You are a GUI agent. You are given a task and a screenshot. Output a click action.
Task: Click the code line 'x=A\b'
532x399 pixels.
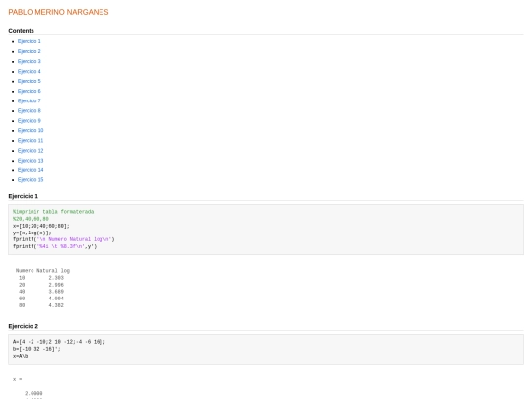tap(21, 356)
